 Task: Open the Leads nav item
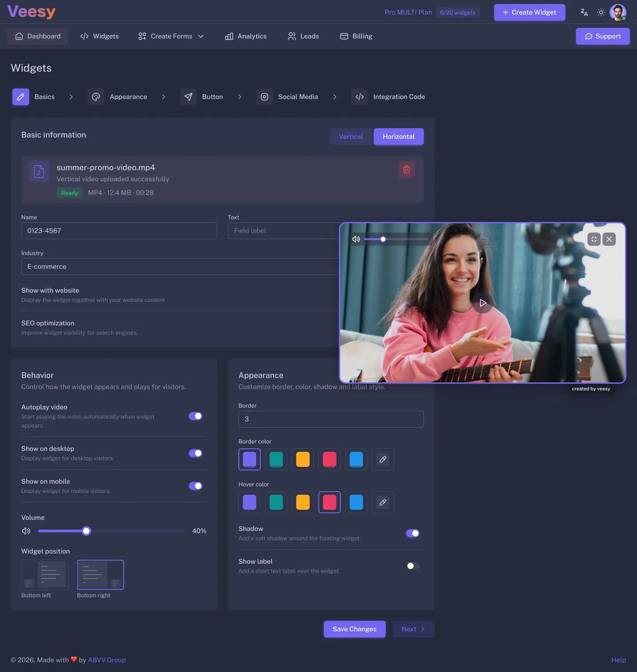tap(303, 36)
